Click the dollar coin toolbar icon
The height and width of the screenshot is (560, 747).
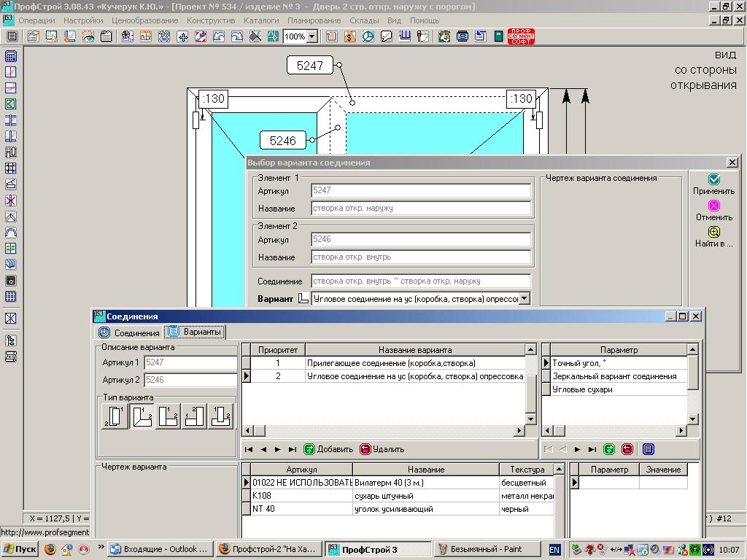349,36
